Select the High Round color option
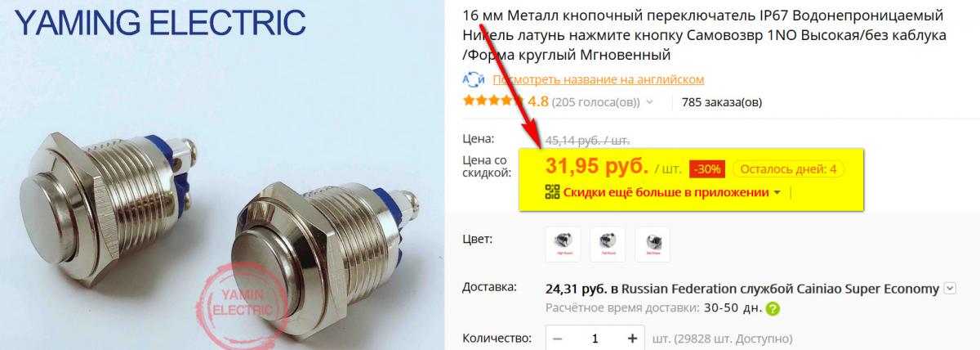Image resolution: width=980 pixels, height=350 pixels. point(563,245)
